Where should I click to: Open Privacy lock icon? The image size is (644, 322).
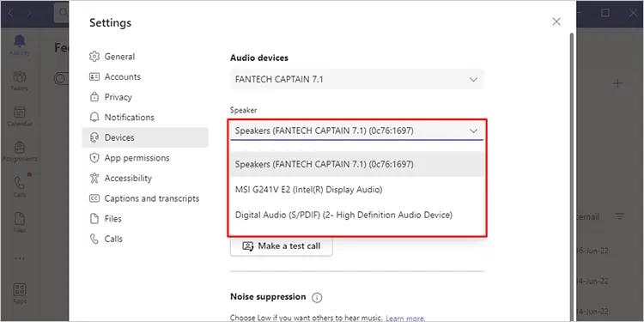click(94, 97)
